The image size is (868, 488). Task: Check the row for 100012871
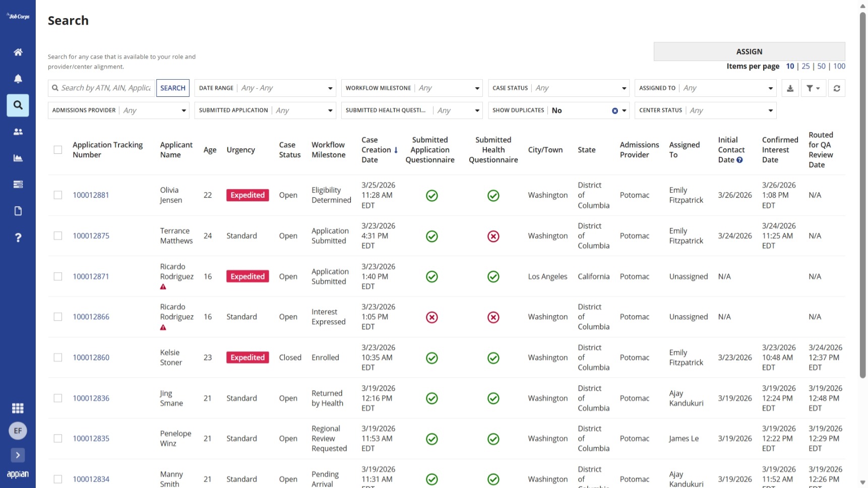point(58,277)
